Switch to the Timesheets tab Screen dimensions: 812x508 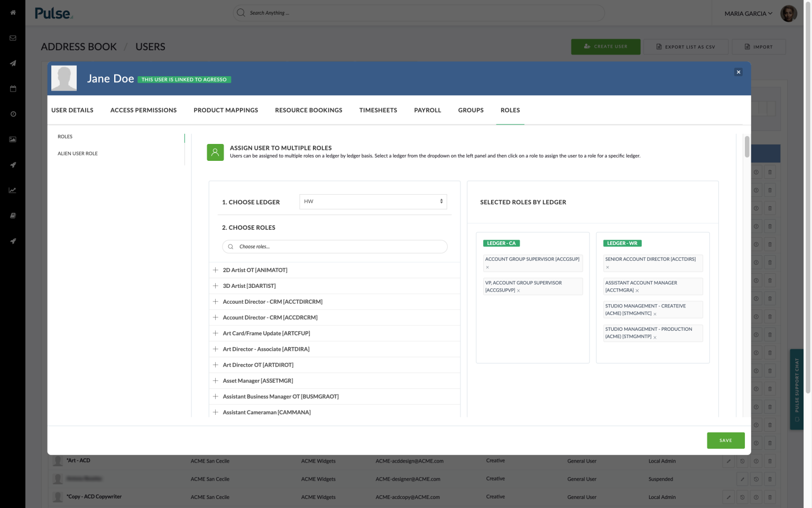pos(377,110)
